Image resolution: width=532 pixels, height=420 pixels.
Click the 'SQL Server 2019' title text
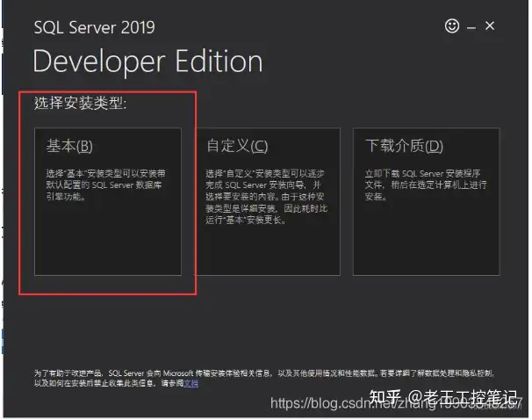pyautogui.click(x=94, y=27)
